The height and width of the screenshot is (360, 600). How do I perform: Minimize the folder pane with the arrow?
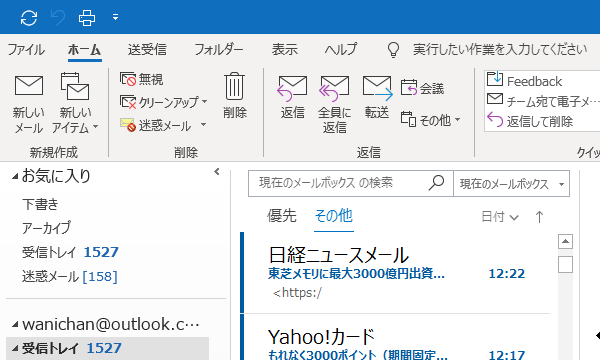point(217,172)
